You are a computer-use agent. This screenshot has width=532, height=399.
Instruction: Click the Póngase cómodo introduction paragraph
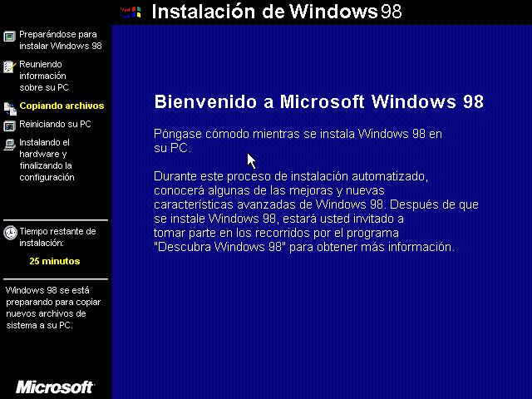point(298,140)
